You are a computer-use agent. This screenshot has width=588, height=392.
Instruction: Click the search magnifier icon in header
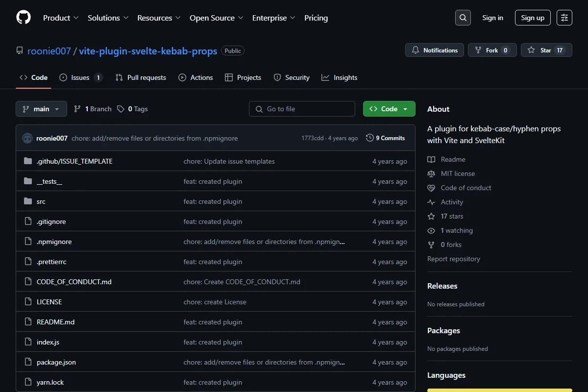(x=463, y=18)
